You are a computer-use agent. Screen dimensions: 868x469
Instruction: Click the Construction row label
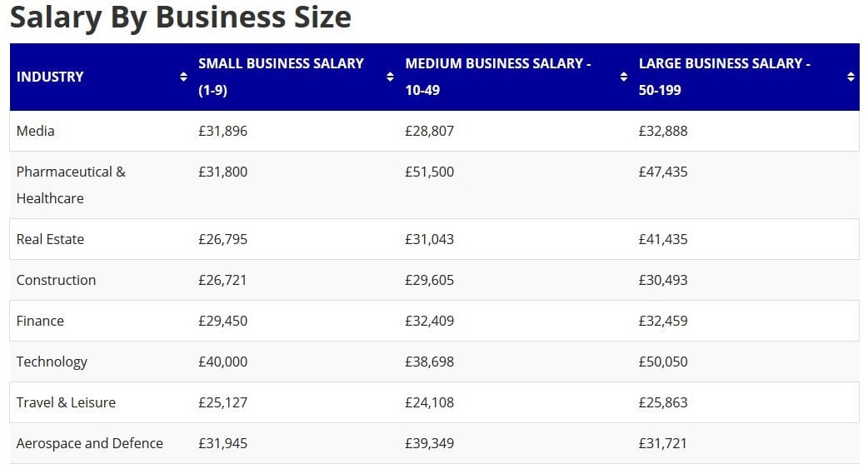[56, 280]
